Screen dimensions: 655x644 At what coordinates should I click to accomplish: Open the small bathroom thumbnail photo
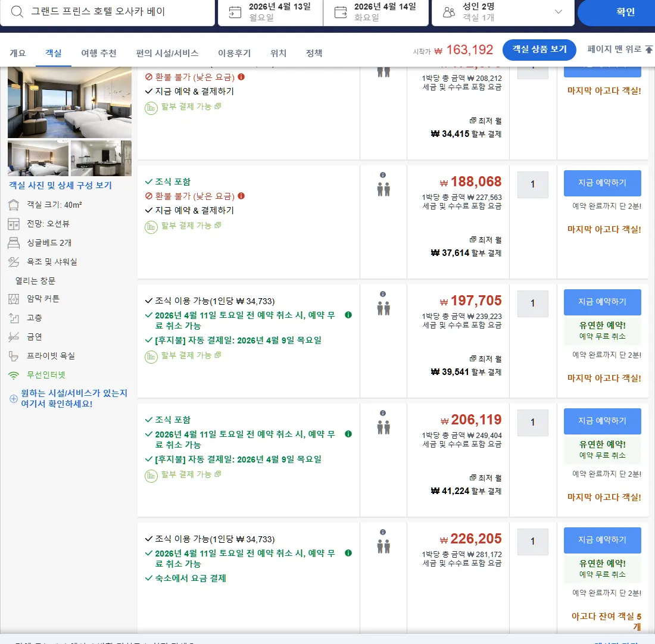(x=101, y=158)
